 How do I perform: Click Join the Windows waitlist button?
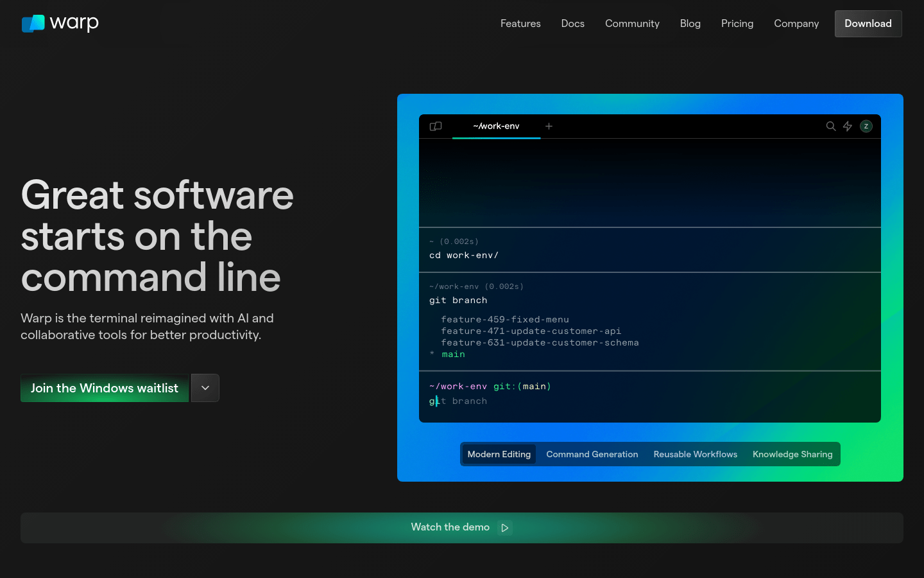[x=105, y=388]
